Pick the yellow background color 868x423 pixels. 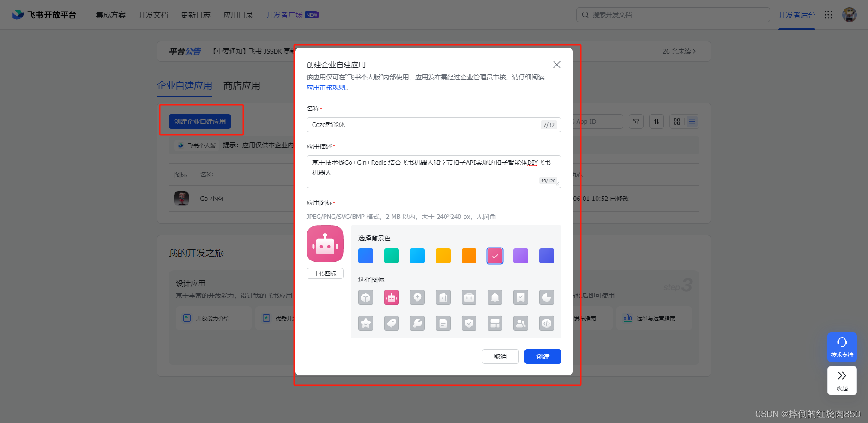point(443,256)
